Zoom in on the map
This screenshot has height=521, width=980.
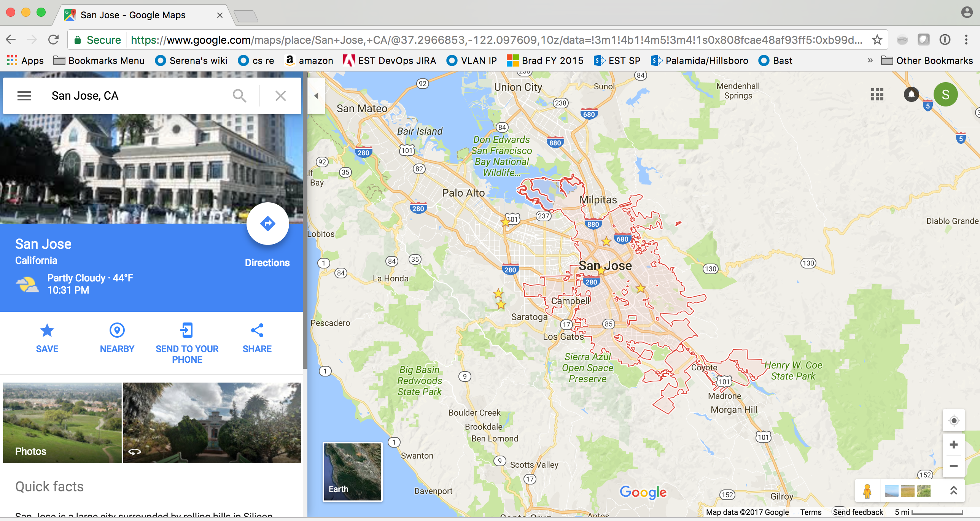pyautogui.click(x=954, y=445)
